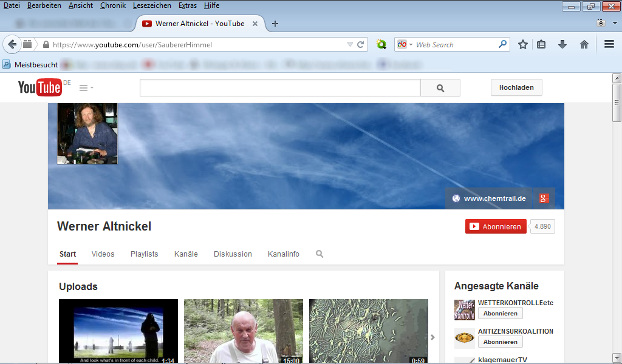Open the Uploads section heading
Viewport: 622px width, 364px height.
click(x=78, y=286)
